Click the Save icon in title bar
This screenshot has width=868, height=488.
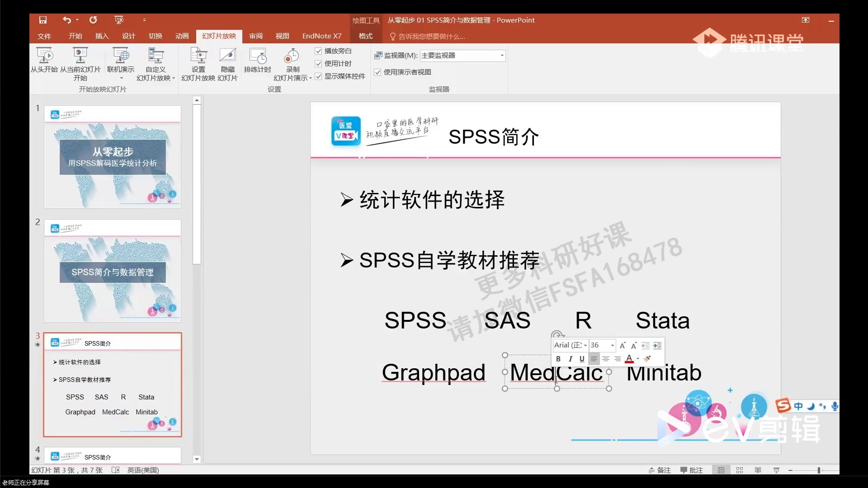(x=43, y=20)
